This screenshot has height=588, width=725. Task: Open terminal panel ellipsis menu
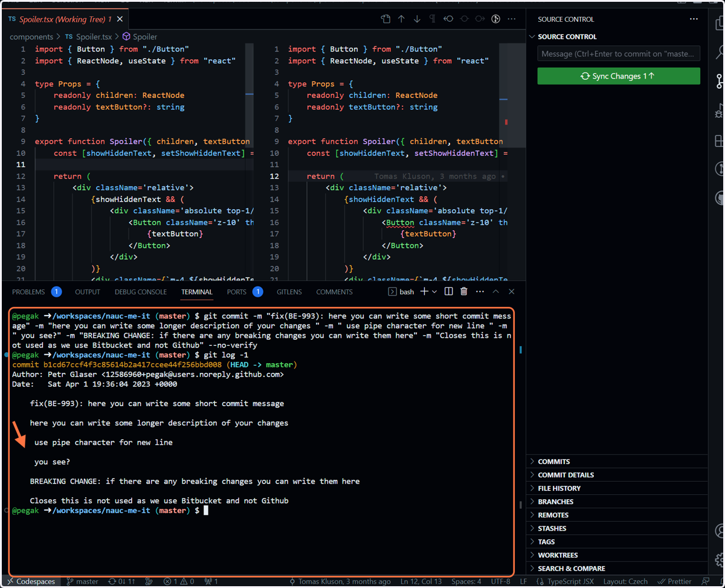click(480, 292)
